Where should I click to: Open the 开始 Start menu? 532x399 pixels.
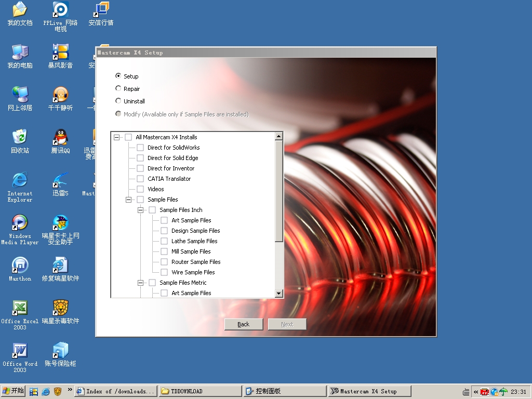click(x=13, y=391)
